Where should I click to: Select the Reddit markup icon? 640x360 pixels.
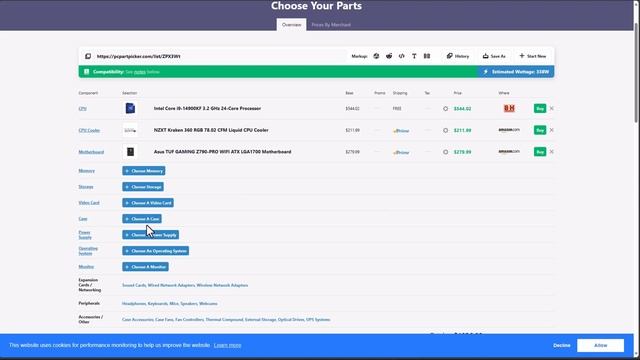(389, 56)
